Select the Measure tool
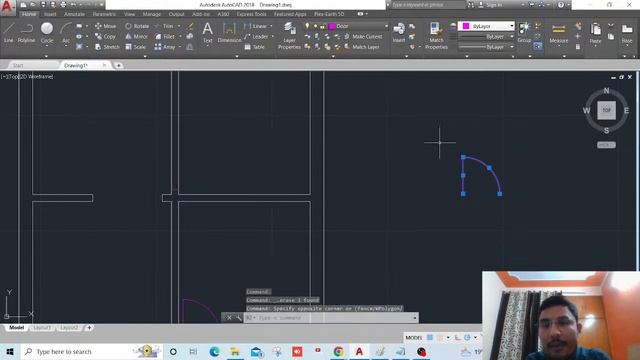Image resolution: width=640 pixels, height=360 pixels. tap(558, 33)
